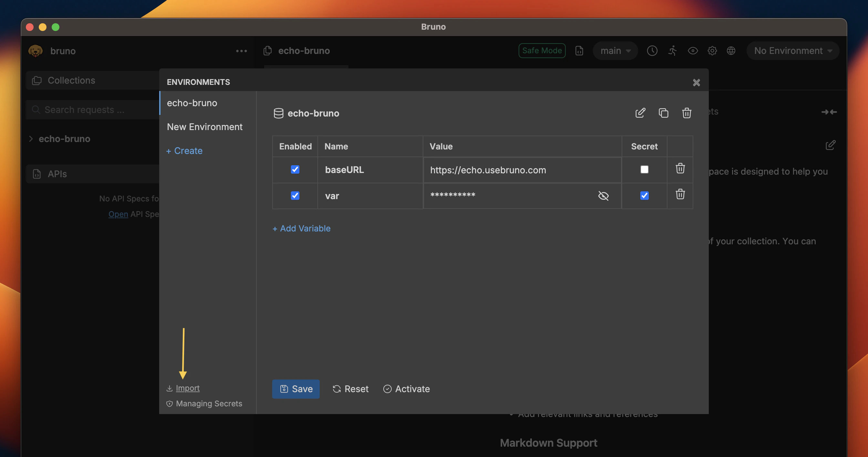
Task: Click the rename environment pencil icon
Action: [640, 113]
